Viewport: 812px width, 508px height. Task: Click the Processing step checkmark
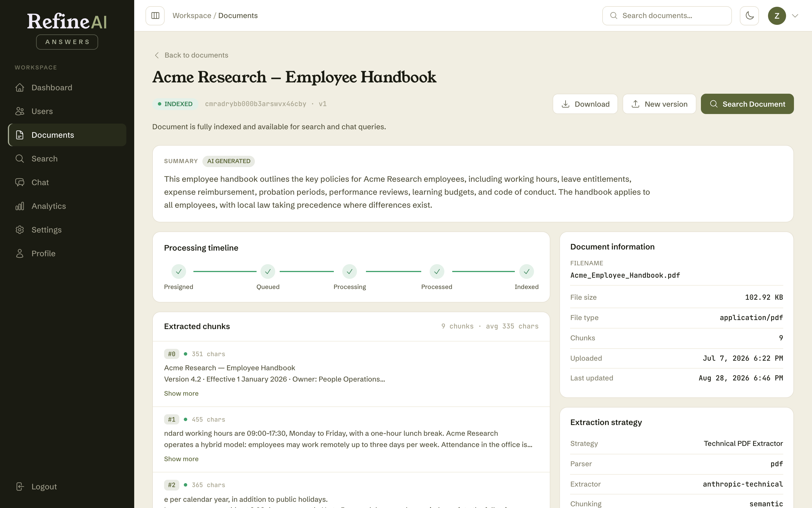[x=350, y=271]
